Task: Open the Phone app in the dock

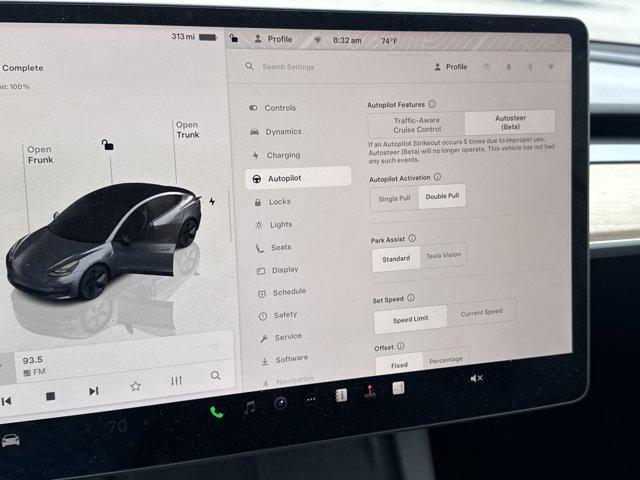Action: tap(216, 412)
